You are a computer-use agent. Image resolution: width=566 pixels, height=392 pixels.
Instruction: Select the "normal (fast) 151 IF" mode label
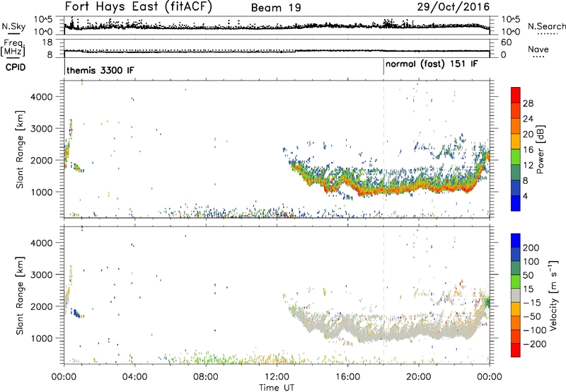(x=432, y=64)
